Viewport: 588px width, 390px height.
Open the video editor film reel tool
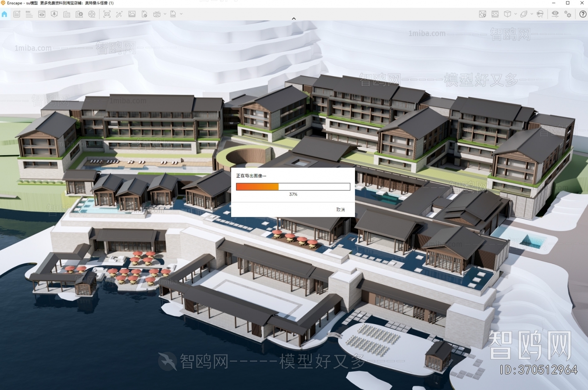[92, 14]
